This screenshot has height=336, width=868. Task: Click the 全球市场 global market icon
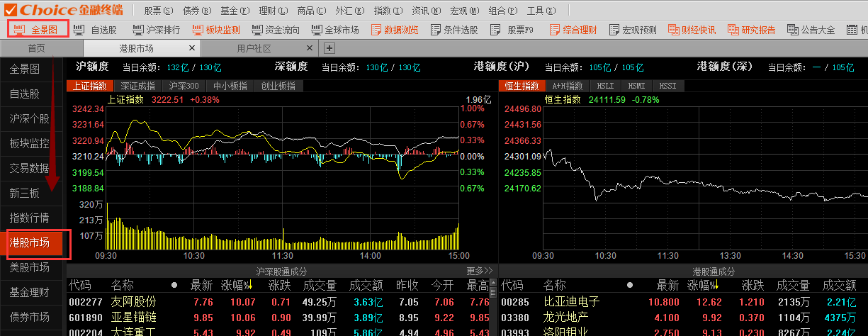click(334, 30)
